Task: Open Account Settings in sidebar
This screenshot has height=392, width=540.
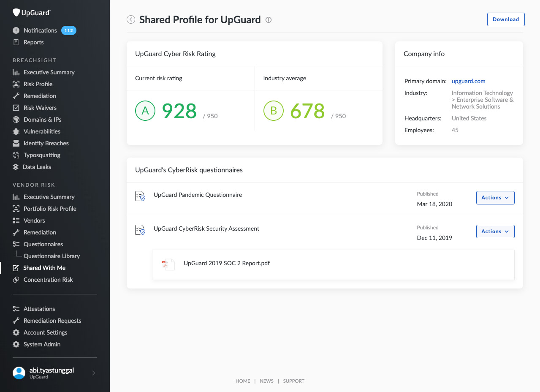Action: 46,332
